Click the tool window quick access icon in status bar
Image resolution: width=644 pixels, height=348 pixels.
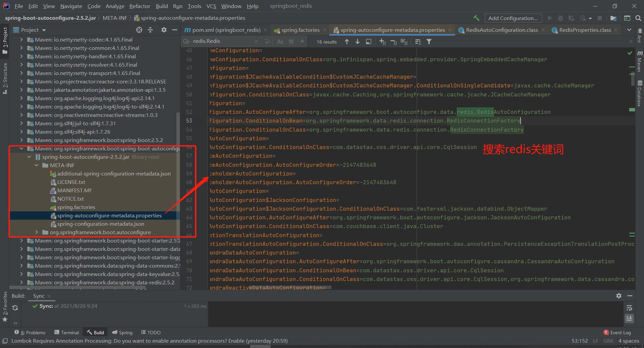click(x=5, y=341)
